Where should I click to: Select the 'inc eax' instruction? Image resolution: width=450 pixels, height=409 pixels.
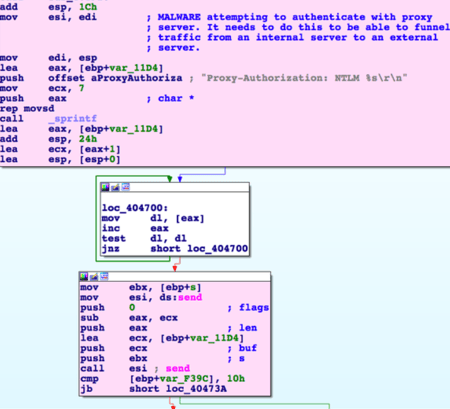[x=135, y=228]
